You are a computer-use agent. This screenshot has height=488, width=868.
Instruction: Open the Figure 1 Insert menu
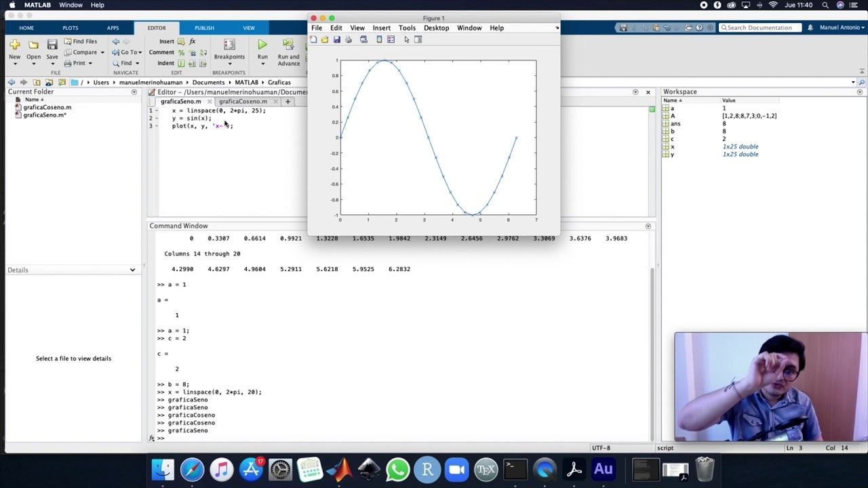click(382, 28)
